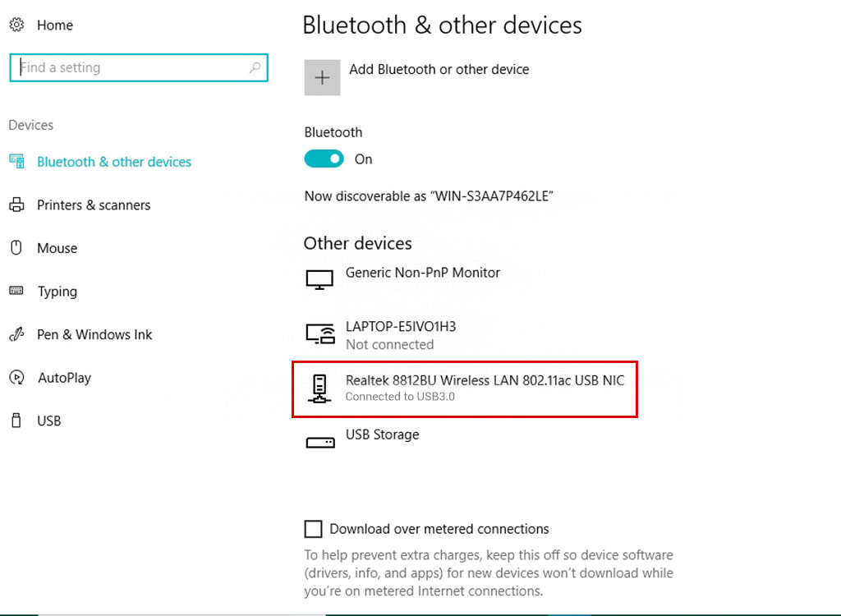Click the plus icon to add device

[322, 77]
